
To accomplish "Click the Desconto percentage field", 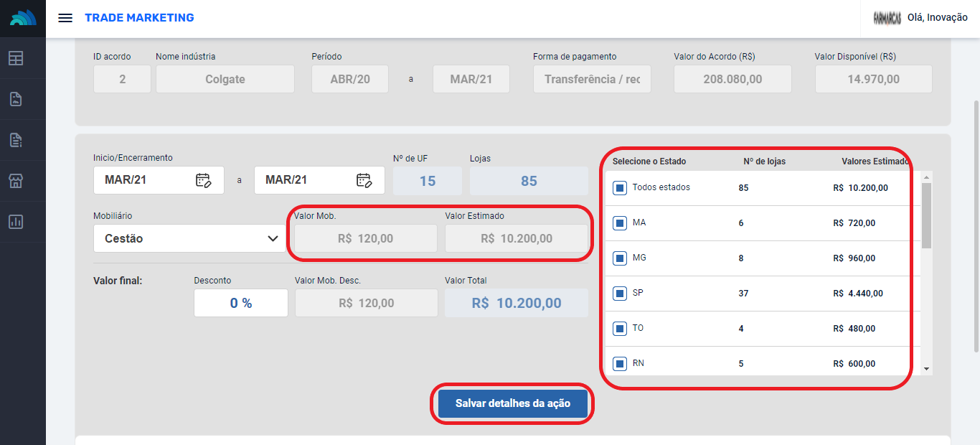I will point(241,304).
